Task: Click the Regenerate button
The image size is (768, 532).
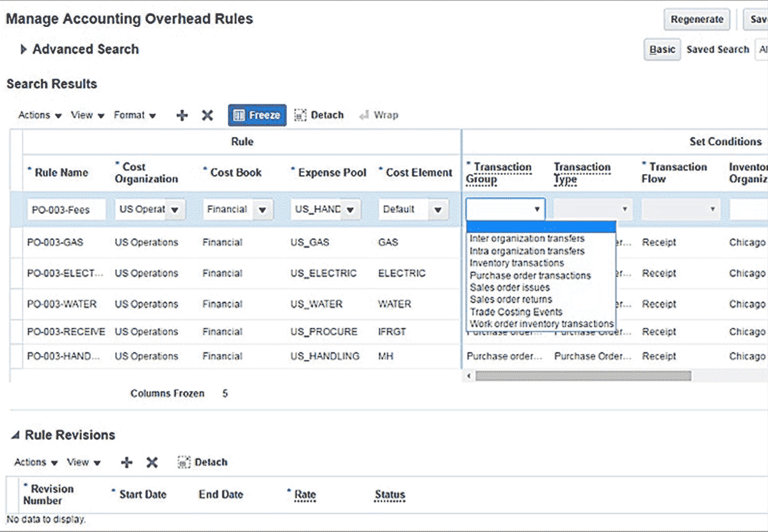Action: pyautogui.click(x=697, y=20)
